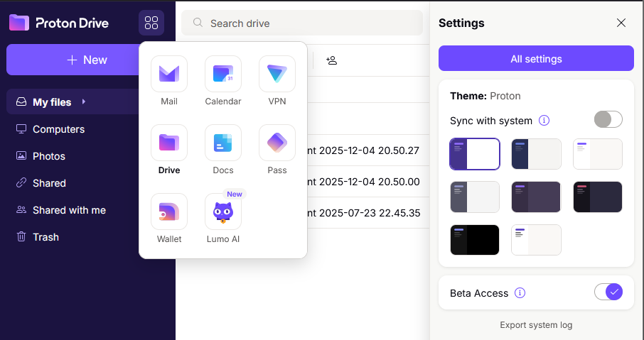
Task: Click the All settings button
Action: [x=536, y=59]
